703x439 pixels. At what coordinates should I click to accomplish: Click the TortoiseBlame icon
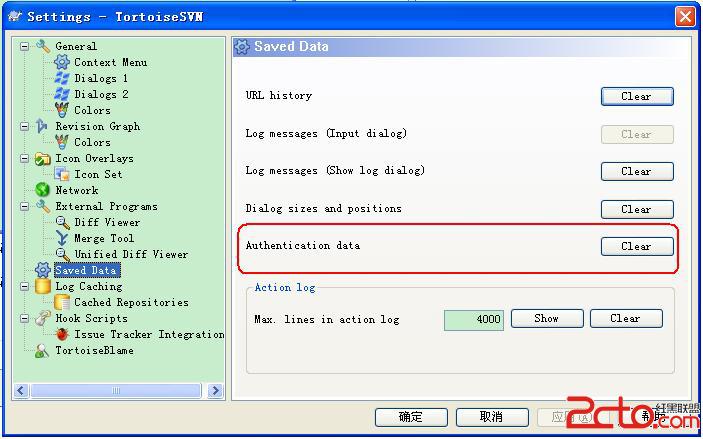pos(42,351)
